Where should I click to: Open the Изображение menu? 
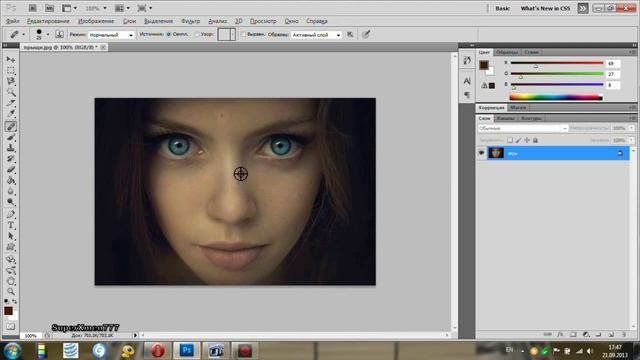click(x=96, y=21)
